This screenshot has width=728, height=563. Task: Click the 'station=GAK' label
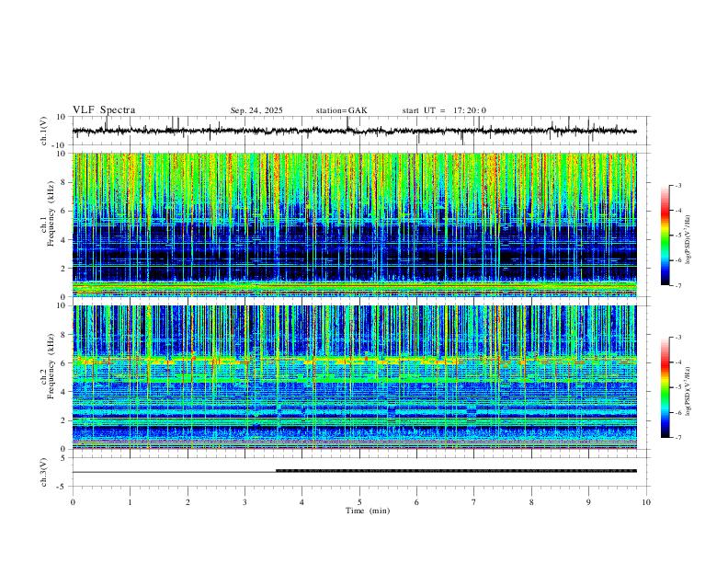click(x=341, y=110)
